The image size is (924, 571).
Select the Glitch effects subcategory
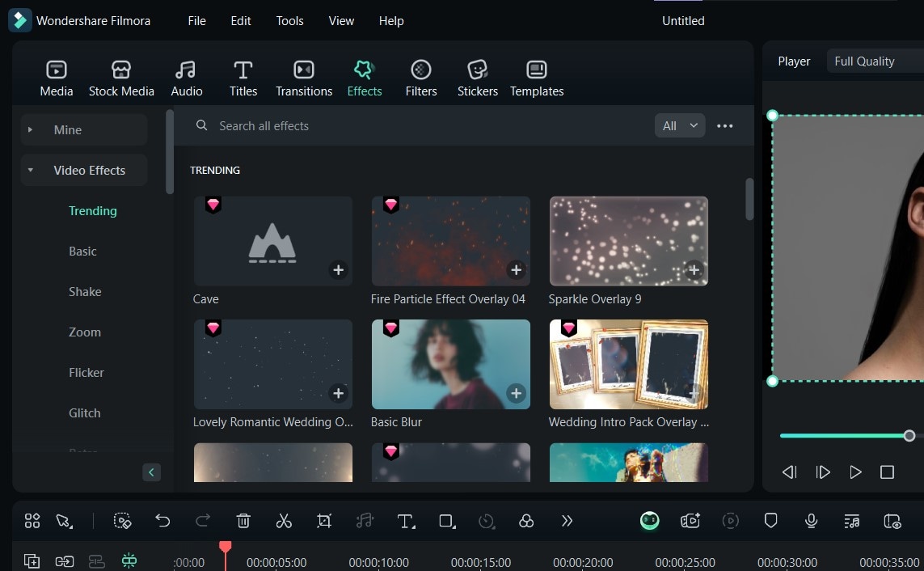[84, 413]
